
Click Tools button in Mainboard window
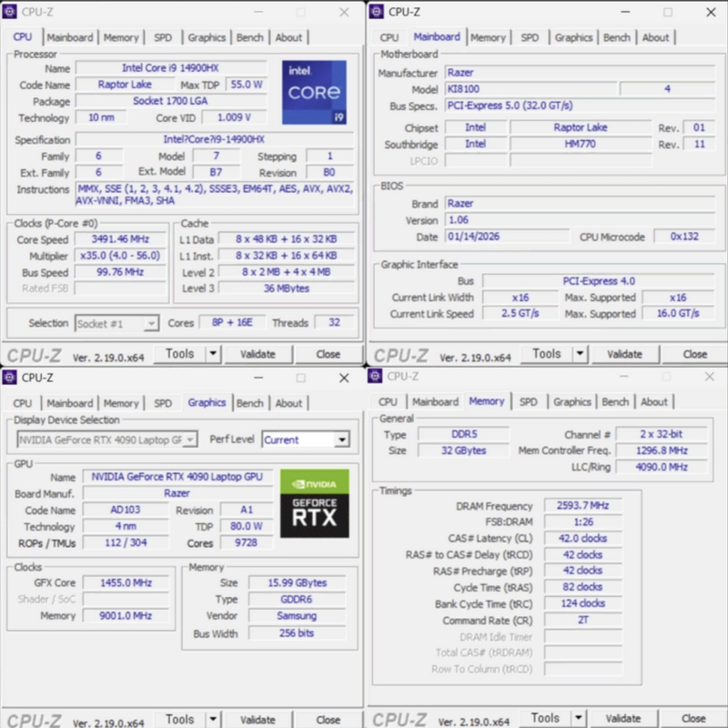[547, 354]
